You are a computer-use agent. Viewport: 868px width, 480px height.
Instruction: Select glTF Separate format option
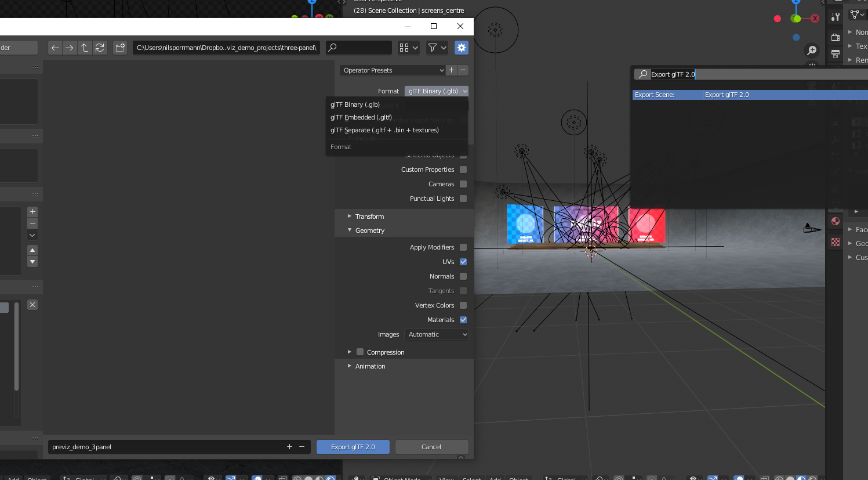[397, 130]
